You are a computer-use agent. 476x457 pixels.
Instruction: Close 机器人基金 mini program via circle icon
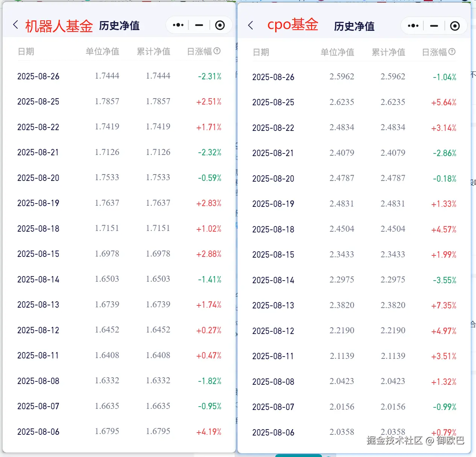pyautogui.click(x=220, y=25)
